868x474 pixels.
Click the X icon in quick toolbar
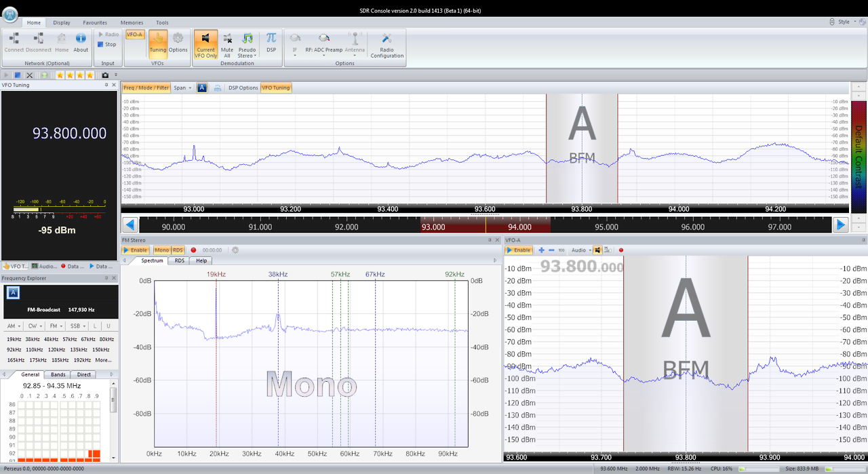(x=29, y=75)
